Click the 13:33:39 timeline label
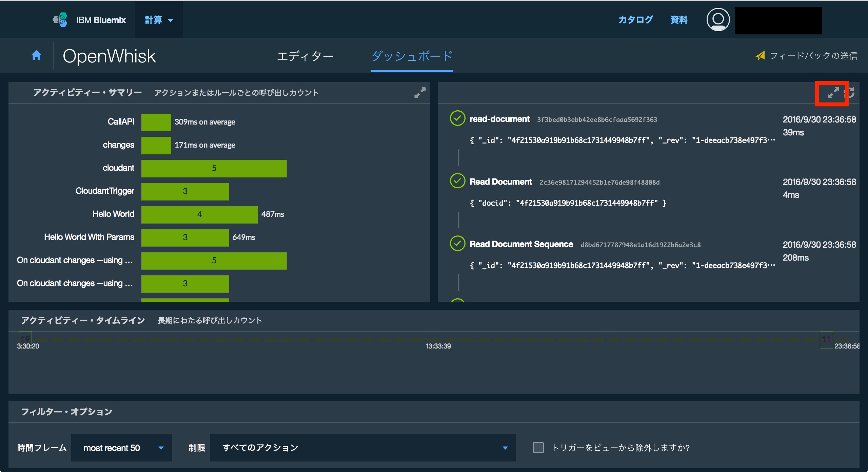The image size is (868, 472). tap(438, 346)
